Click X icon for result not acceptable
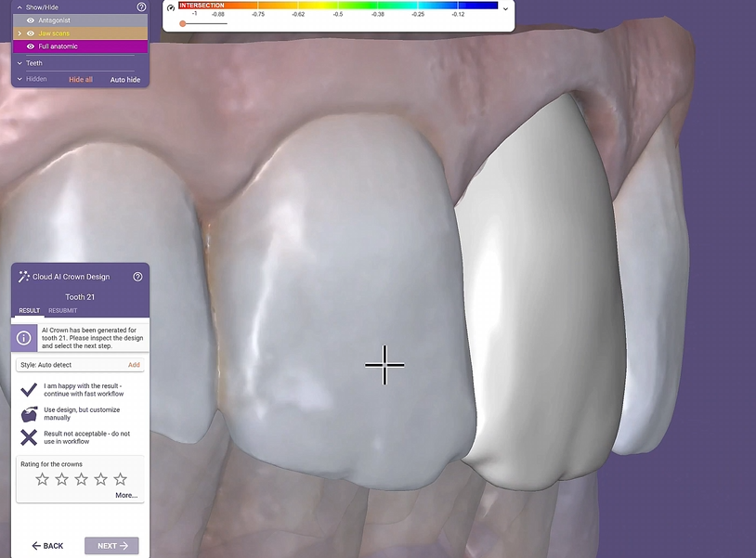The image size is (756, 558). point(29,437)
